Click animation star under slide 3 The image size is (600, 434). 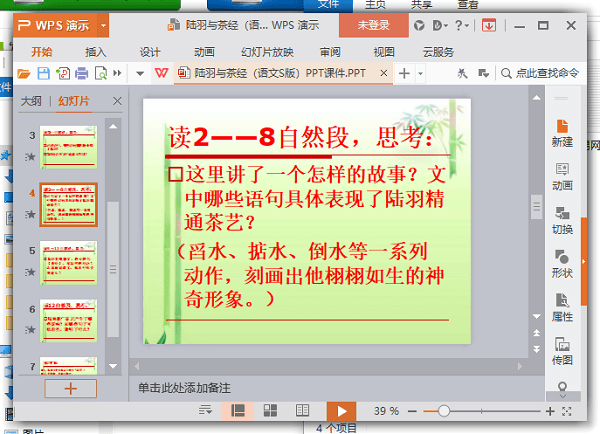(31, 157)
